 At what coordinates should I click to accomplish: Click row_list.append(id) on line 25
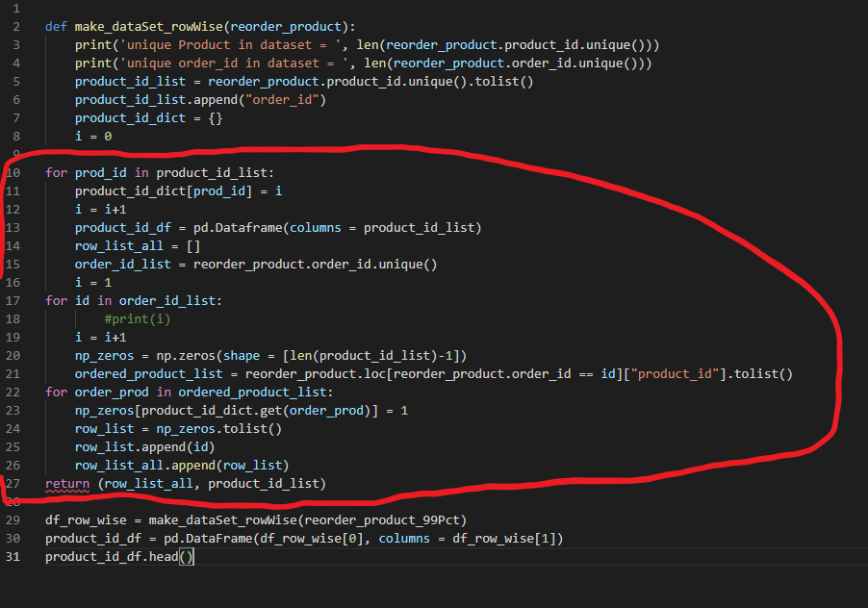(x=144, y=446)
